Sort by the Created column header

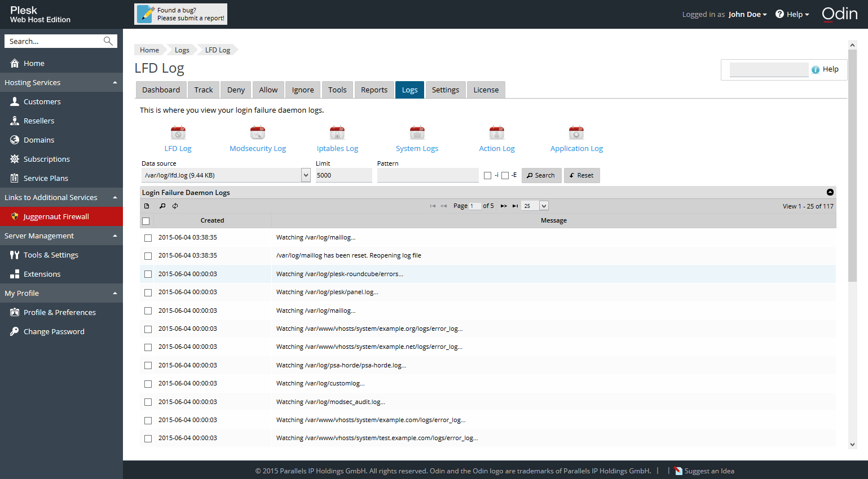tap(212, 220)
